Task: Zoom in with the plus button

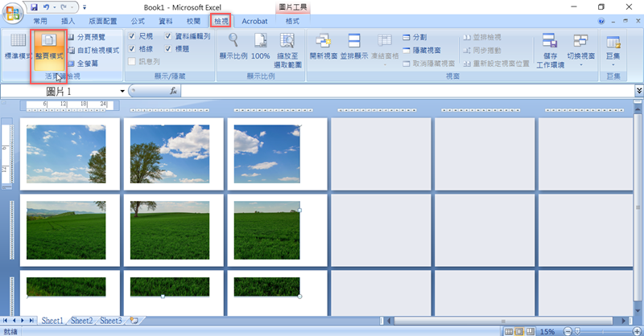Action: tap(637, 331)
